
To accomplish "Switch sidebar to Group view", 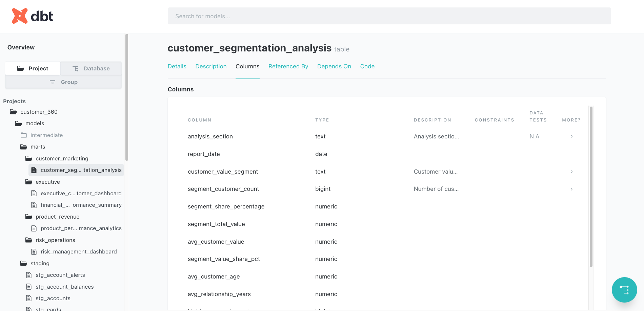I will 63,82.
